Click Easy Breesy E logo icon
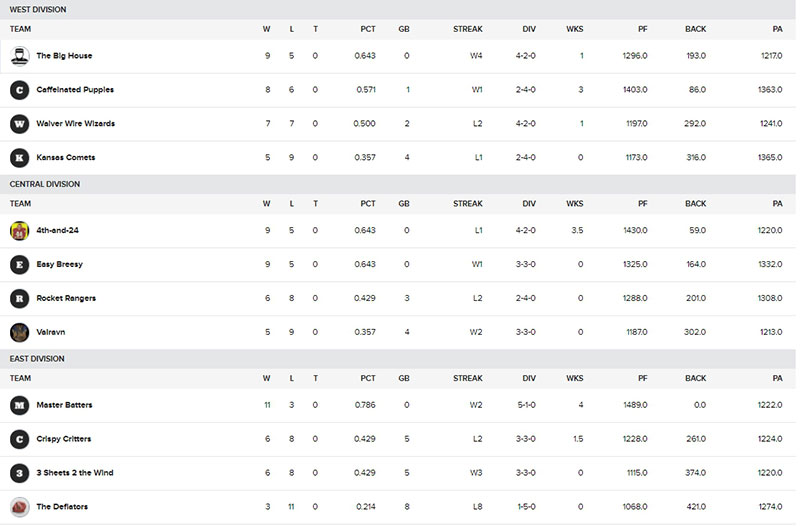800x526 pixels. [19, 265]
